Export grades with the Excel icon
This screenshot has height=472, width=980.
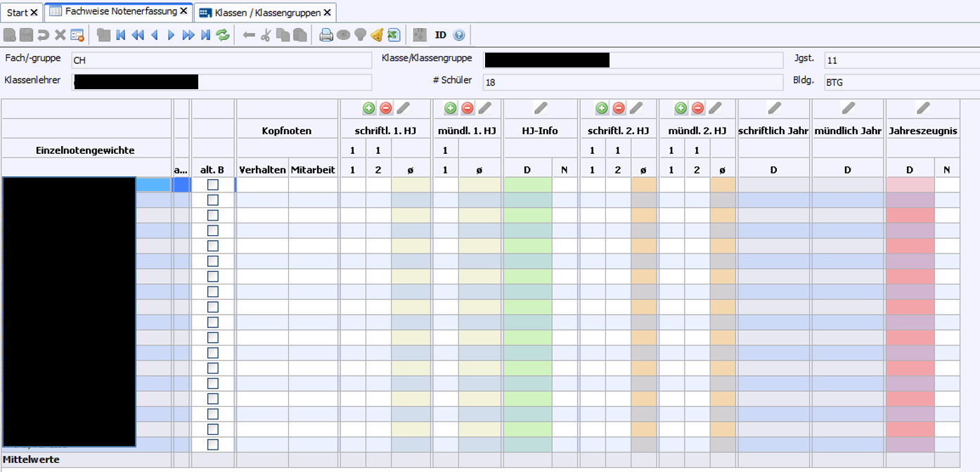394,35
